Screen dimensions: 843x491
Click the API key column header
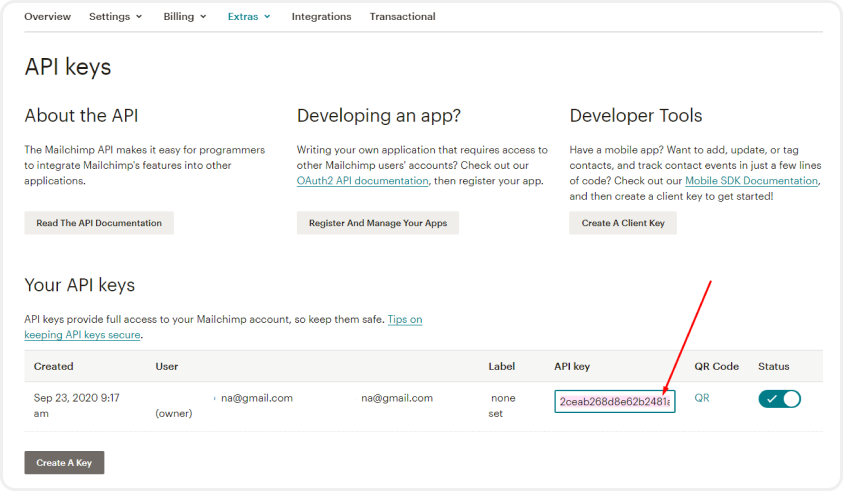pyautogui.click(x=572, y=366)
